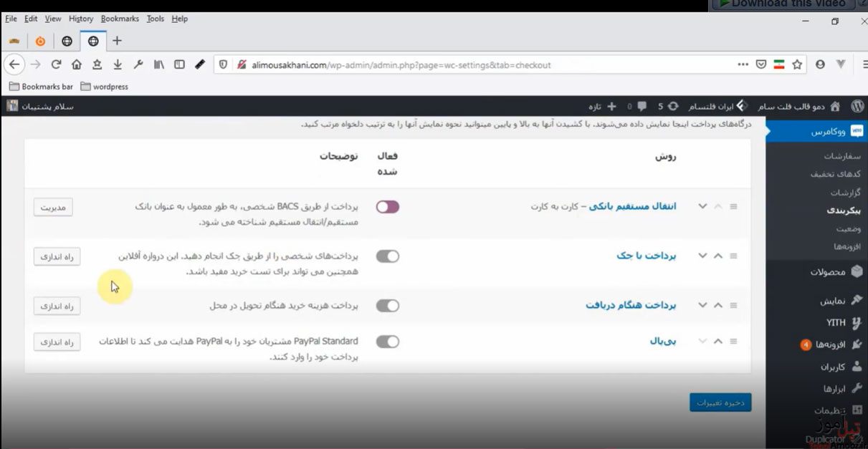The image size is (868, 449).
Task: Open the File menu
Action: [x=11, y=19]
